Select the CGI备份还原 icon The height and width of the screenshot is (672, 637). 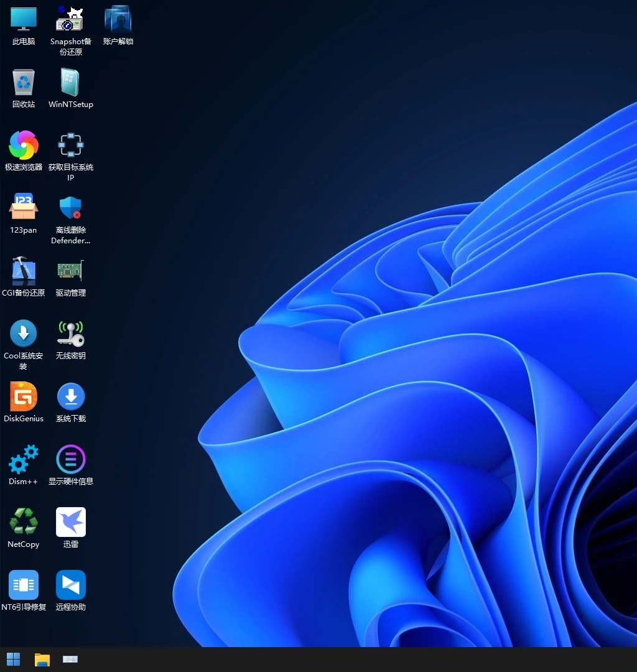(24, 271)
